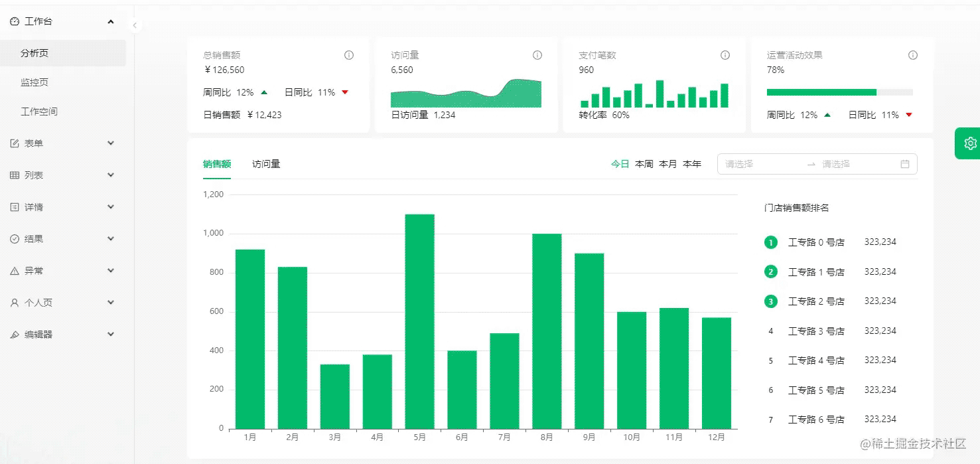
Task: Select the 本月 time range
Action: click(668, 164)
